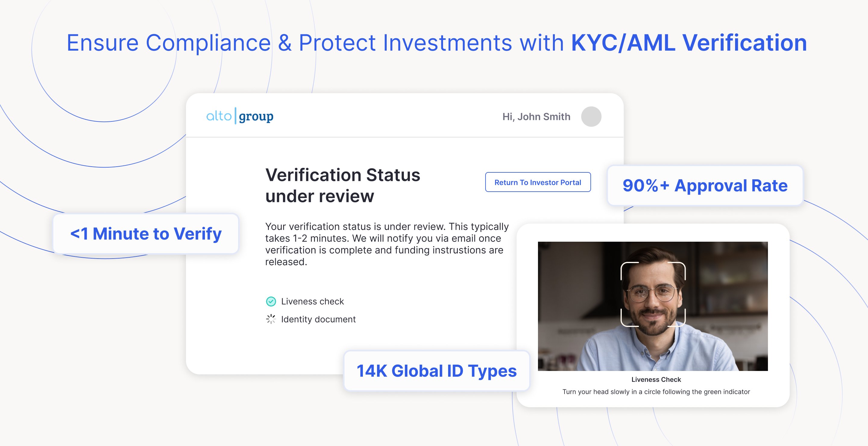
Task: Click the 90%+ Approval Rate badge
Action: pyautogui.click(x=705, y=185)
